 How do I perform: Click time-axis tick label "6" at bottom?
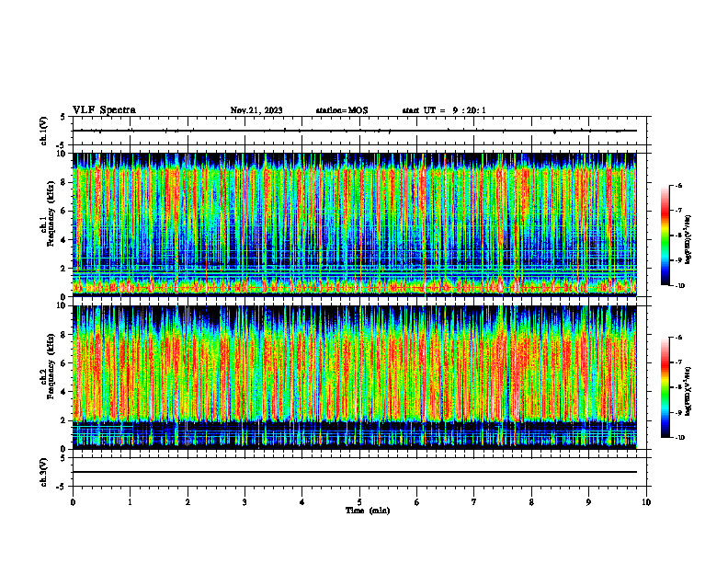[x=417, y=502]
